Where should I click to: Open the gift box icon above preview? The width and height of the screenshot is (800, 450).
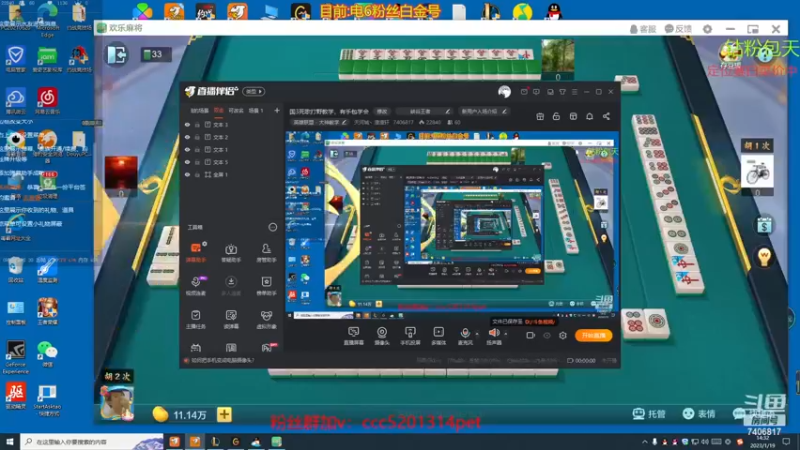point(540,116)
